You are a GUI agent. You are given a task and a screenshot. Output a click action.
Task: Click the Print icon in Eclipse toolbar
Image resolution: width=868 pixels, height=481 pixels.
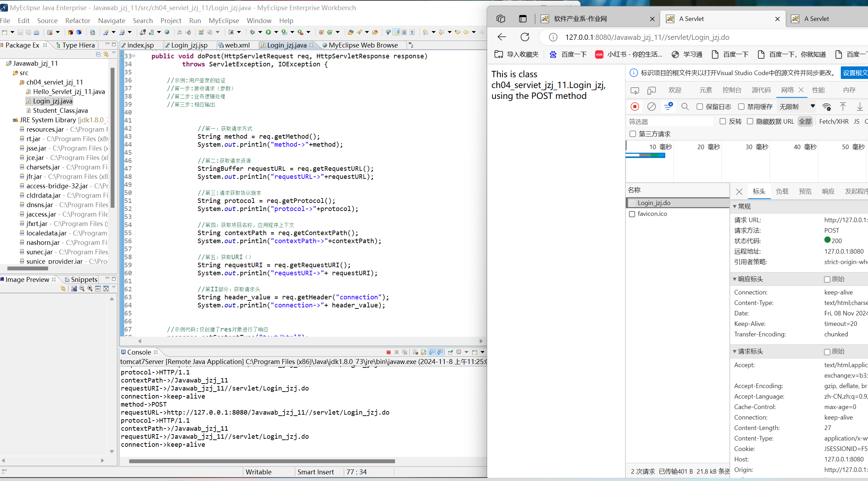click(36, 32)
